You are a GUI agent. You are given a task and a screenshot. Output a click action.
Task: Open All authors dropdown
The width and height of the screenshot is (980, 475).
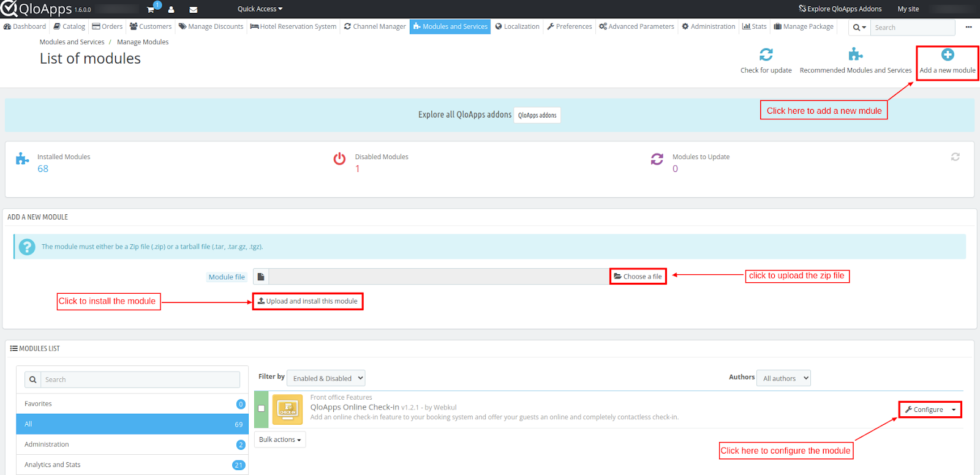[x=783, y=378]
